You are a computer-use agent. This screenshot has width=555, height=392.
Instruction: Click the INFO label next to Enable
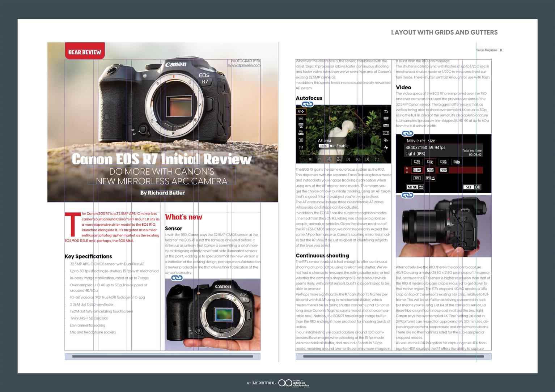point(323,146)
